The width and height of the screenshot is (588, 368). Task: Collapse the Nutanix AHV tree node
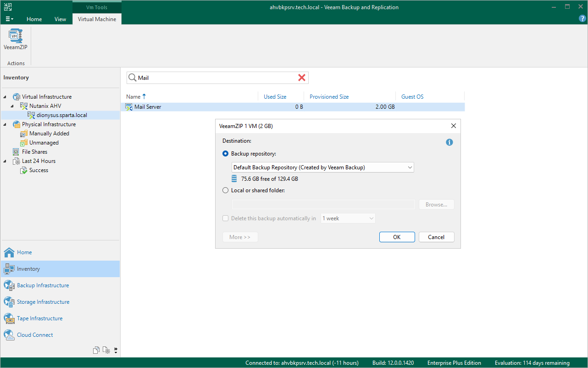tap(13, 106)
